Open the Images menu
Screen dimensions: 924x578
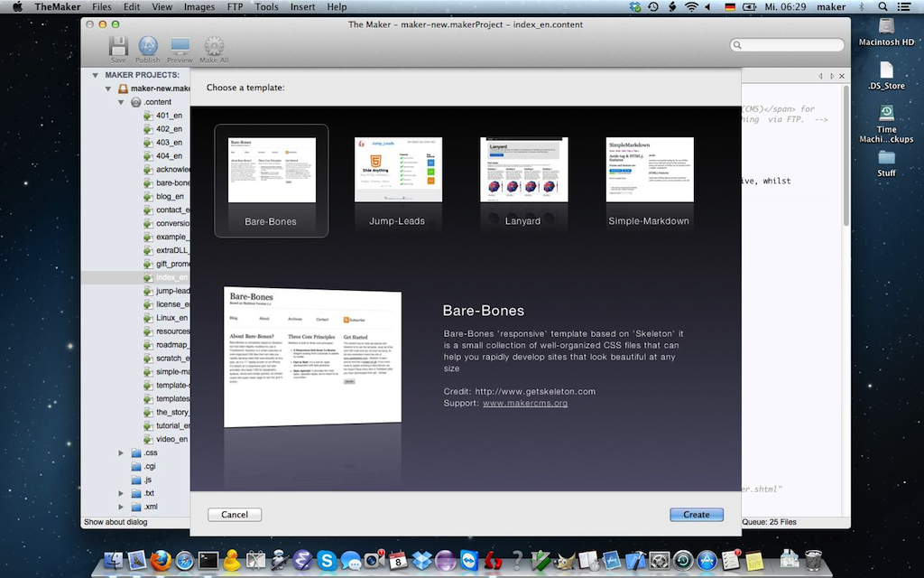(199, 7)
